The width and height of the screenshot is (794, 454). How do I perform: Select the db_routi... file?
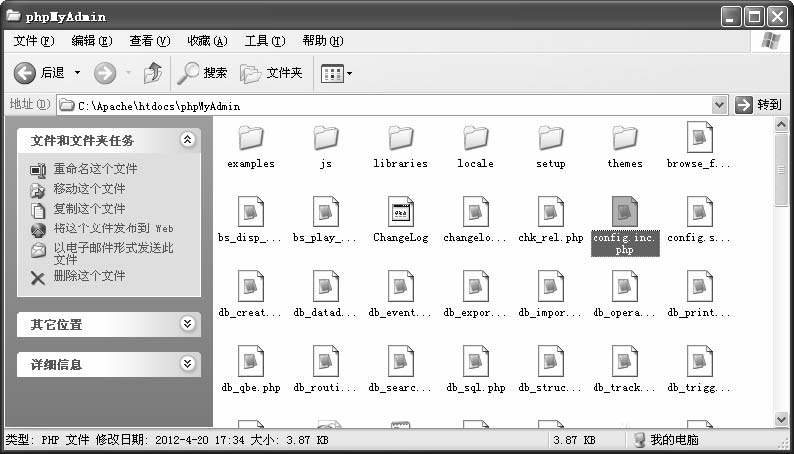325,369
